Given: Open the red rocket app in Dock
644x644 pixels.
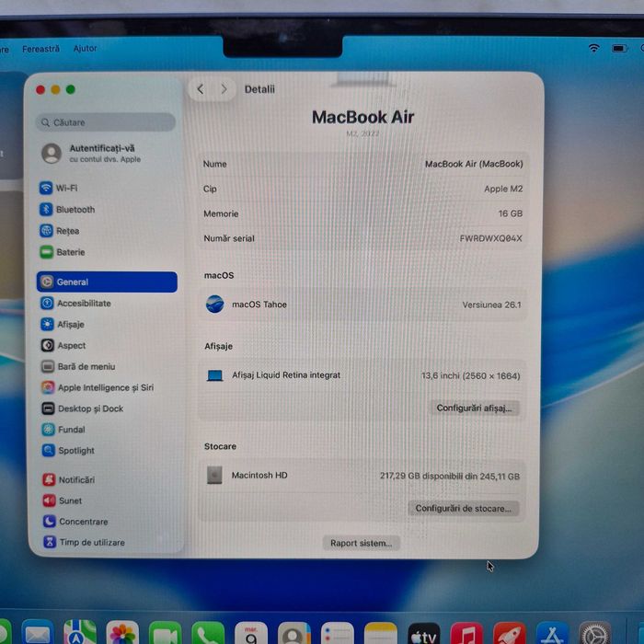Looking at the screenshot, I should pyautogui.click(x=510, y=634).
